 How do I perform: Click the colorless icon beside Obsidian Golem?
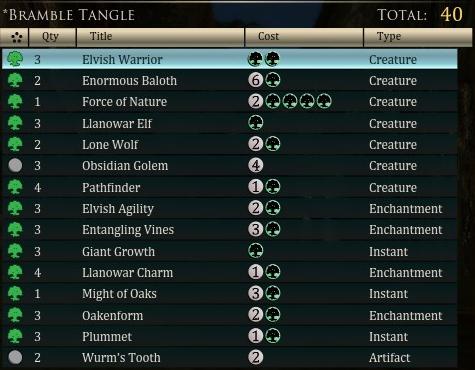tap(15, 165)
